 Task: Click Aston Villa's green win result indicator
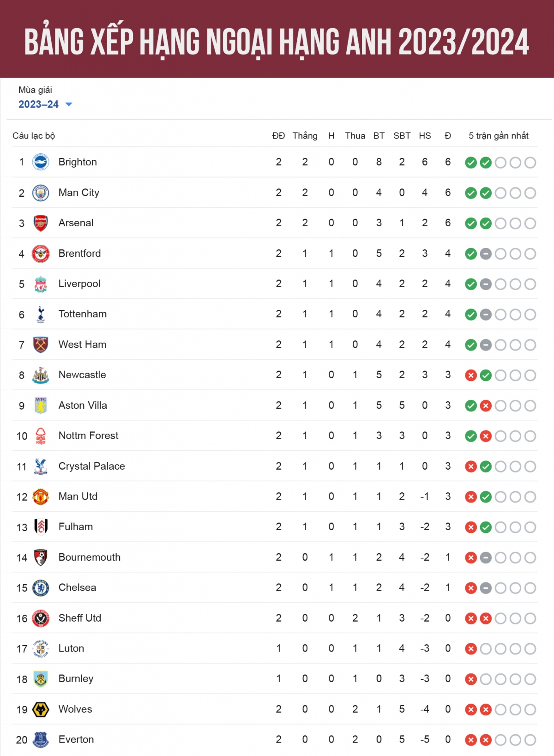click(471, 405)
